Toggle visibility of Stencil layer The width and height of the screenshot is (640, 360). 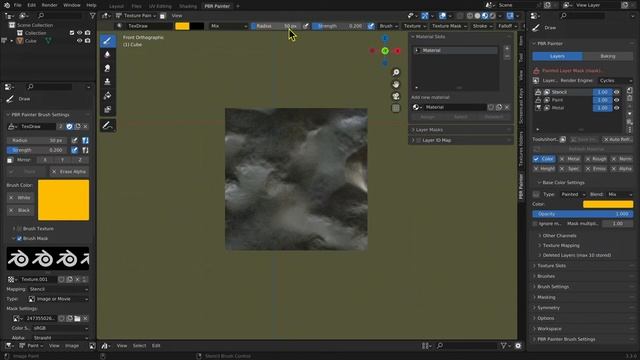617,92
